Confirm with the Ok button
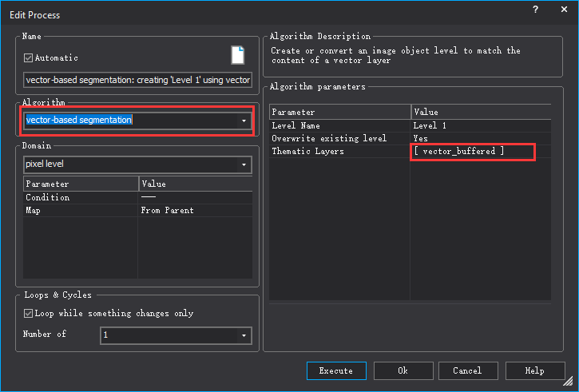This screenshot has width=579, height=392. pyautogui.click(x=403, y=370)
